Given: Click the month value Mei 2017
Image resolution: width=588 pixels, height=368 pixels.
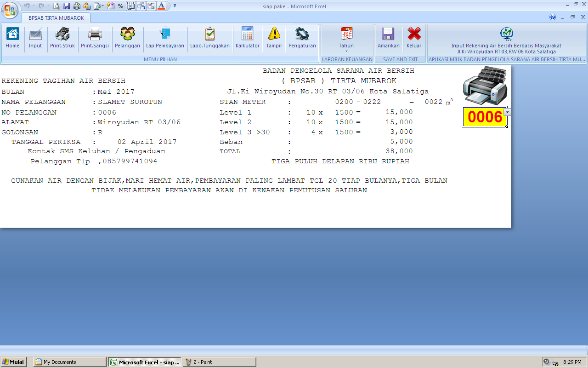Looking at the screenshot, I should point(116,92).
